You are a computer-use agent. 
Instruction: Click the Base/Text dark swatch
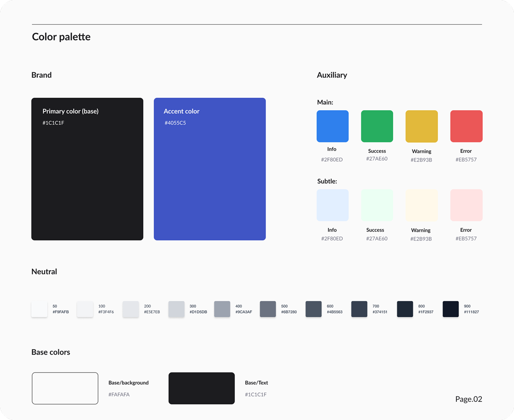point(202,388)
